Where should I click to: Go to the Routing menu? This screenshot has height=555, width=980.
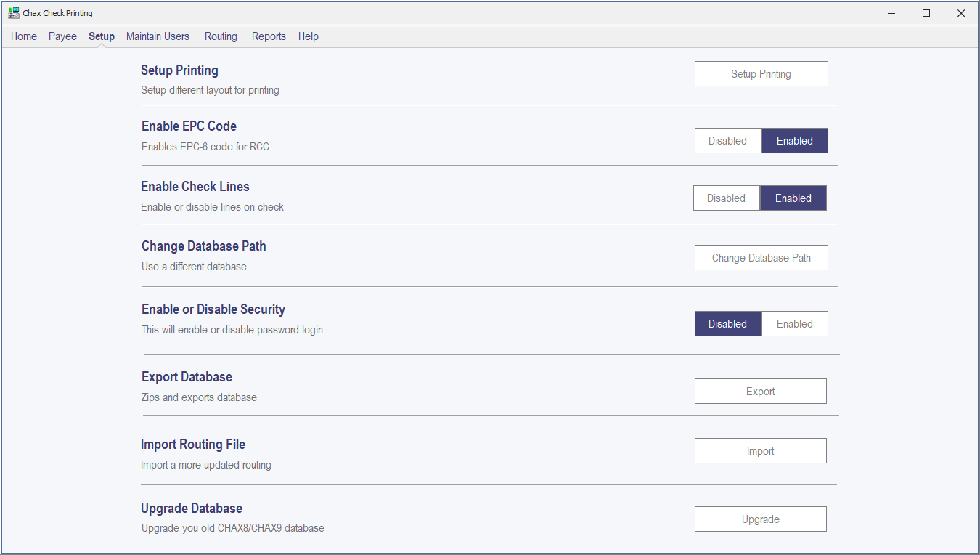221,36
